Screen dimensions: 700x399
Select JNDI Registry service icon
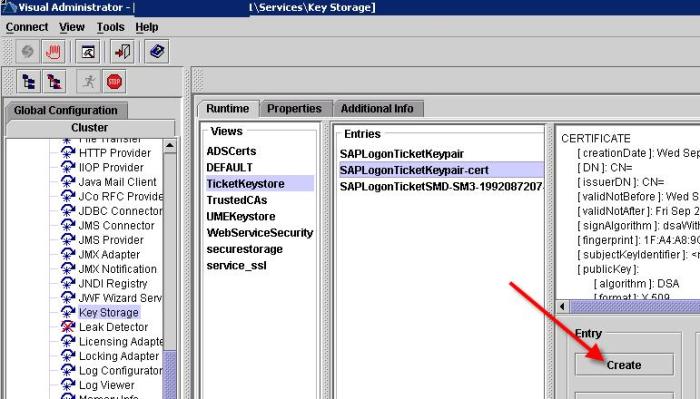point(68,283)
